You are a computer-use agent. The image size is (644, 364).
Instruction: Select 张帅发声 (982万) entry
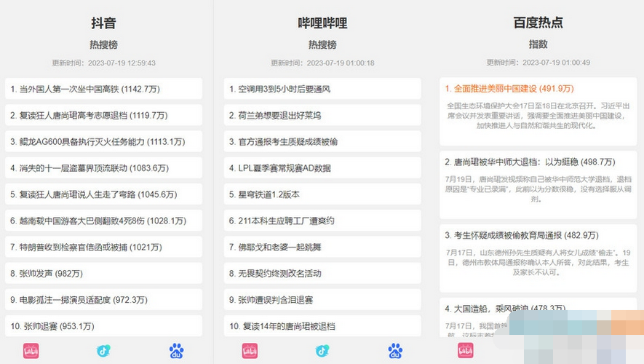point(103,273)
